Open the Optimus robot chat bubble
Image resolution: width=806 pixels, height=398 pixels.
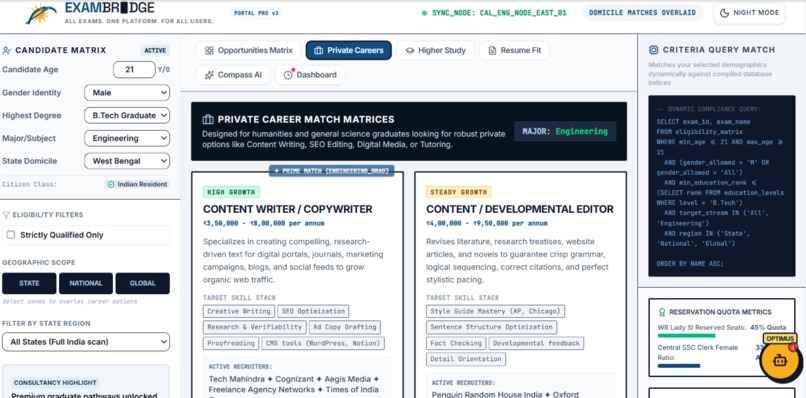(x=780, y=360)
